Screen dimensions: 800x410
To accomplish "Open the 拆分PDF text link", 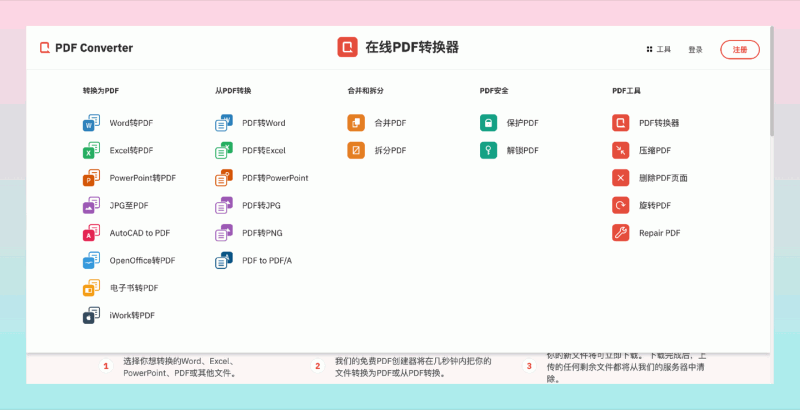I will (390, 150).
